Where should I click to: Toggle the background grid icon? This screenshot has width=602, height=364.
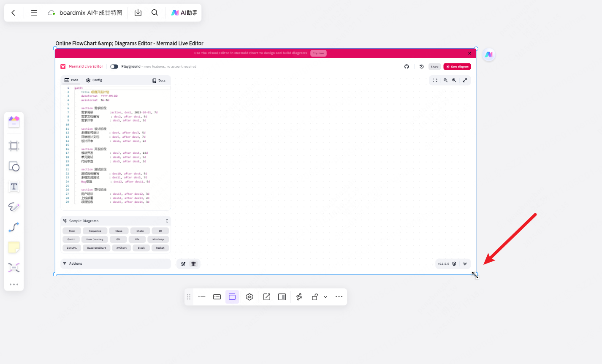click(193, 264)
